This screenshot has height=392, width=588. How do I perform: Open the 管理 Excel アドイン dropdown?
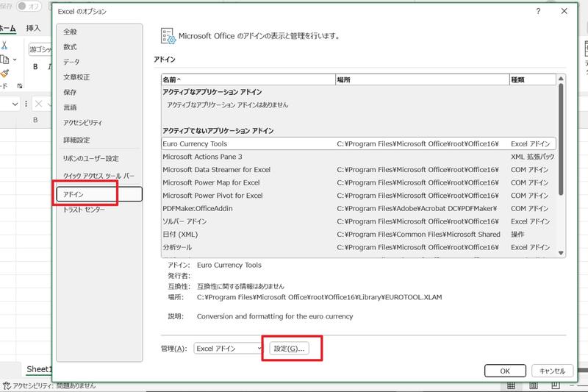coord(228,349)
